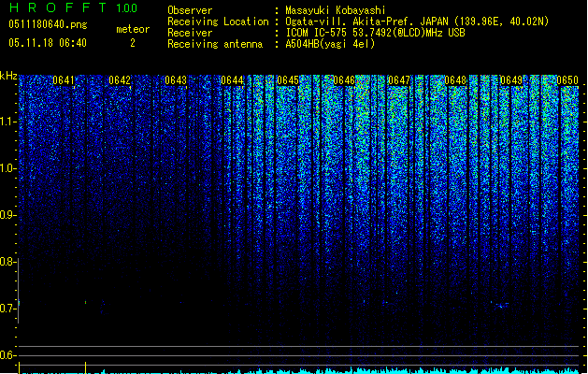588x374 pixels.
Task: Click the Receiver field label
Action: click(x=190, y=33)
